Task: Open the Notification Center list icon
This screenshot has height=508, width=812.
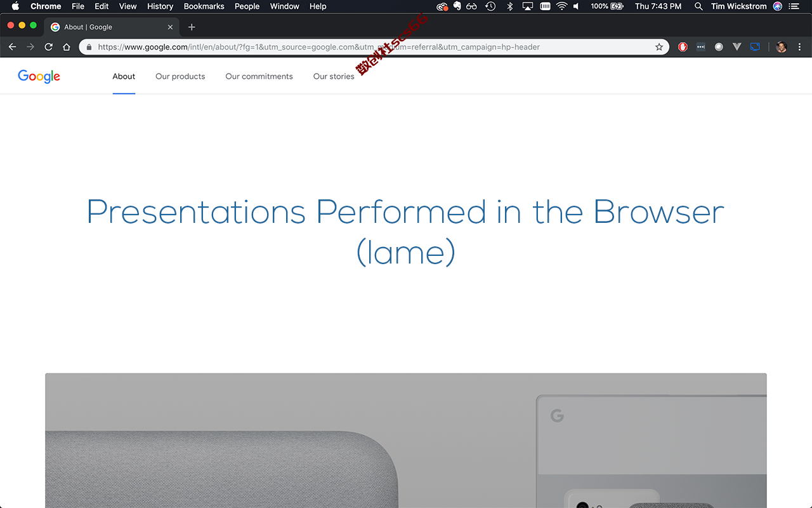Action: pos(794,6)
